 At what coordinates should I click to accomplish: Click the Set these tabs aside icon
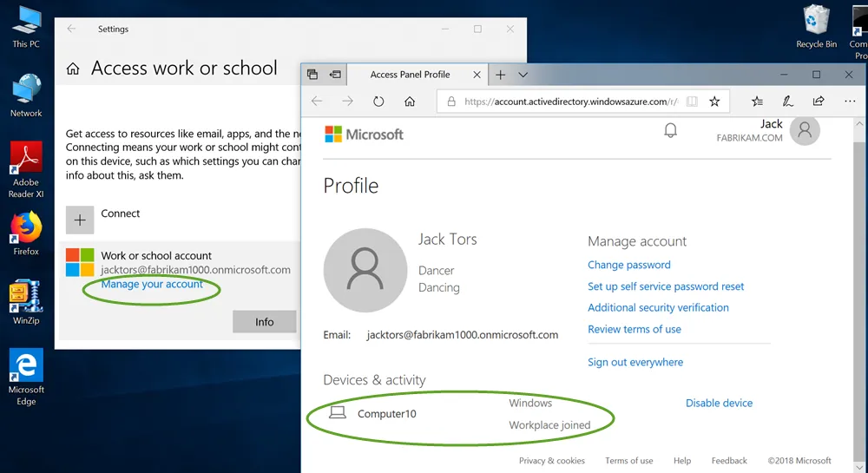(334, 75)
